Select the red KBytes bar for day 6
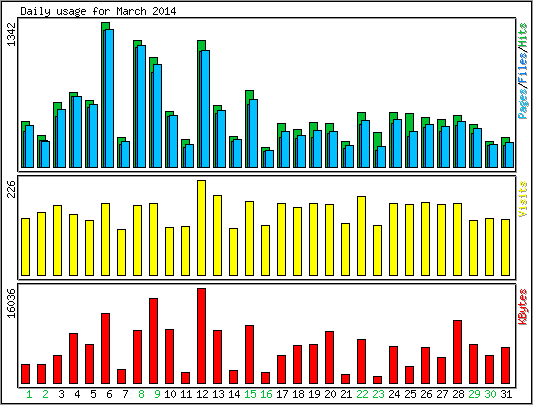 click(x=106, y=349)
